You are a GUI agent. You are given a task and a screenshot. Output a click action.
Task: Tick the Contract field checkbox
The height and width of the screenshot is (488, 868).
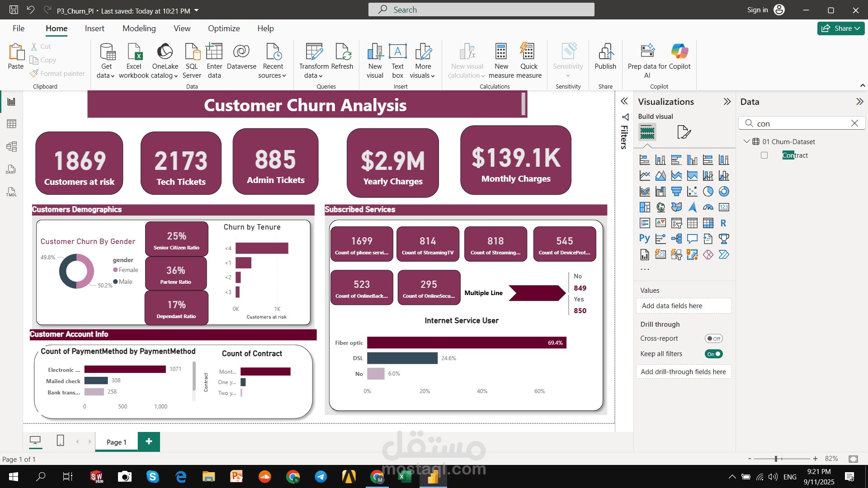(764, 155)
